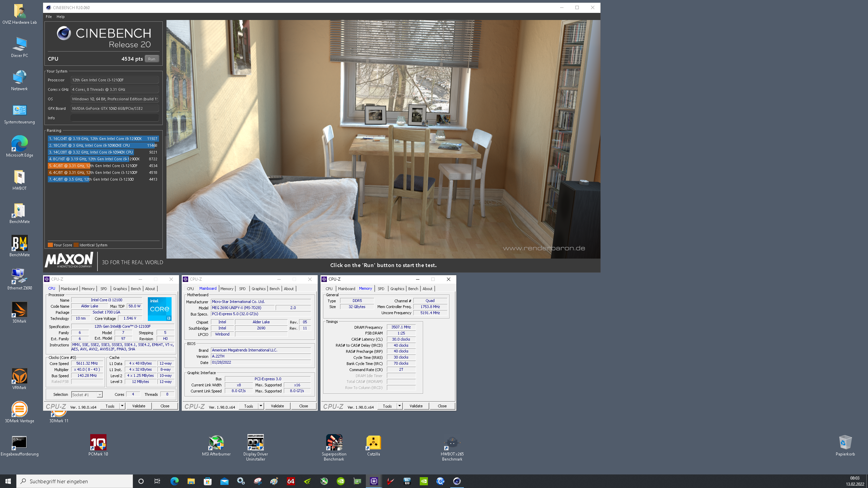Select ranking row i3-12300 4413
The width and height of the screenshot is (868, 488).
103,179
